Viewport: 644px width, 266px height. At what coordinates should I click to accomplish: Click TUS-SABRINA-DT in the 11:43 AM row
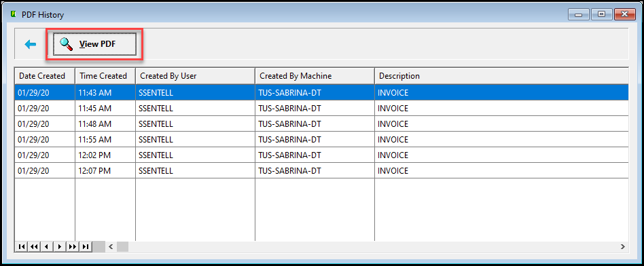pos(289,93)
